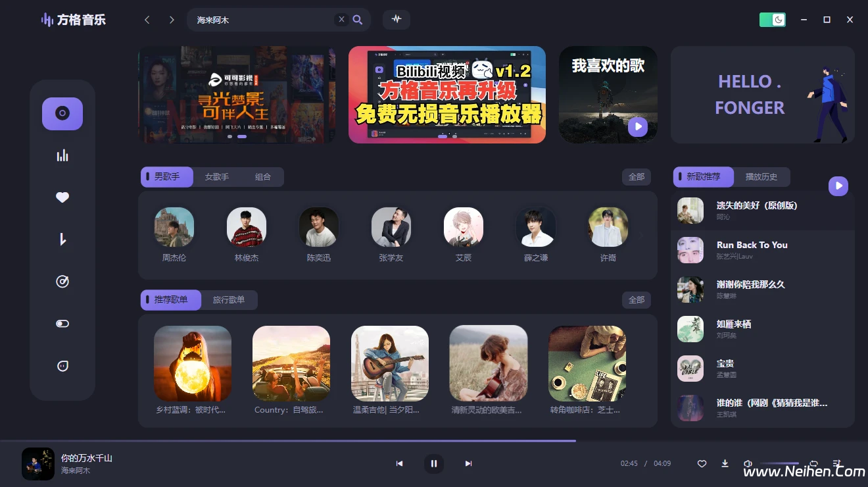Image resolution: width=868 pixels, height=487 pixels.
Task: Open the face-shaped icon at sidebar bottom
Action: [x=62, y=366]
